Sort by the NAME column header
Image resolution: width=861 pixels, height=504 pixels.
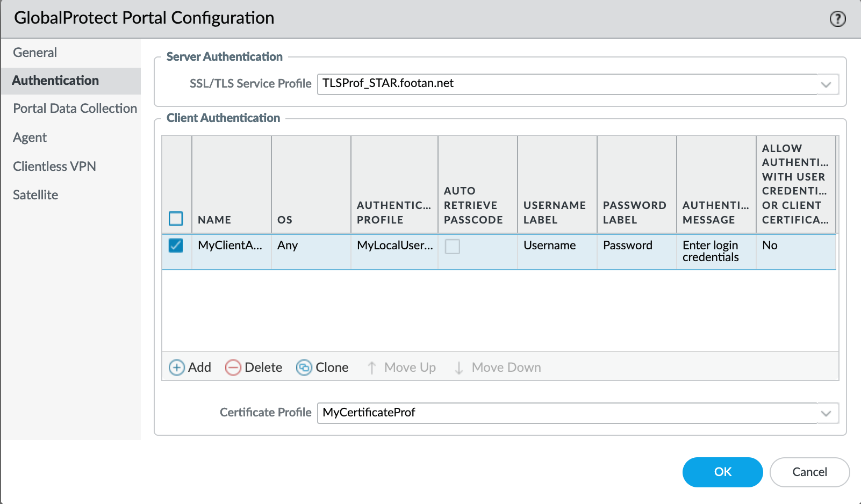coord(232,184)
